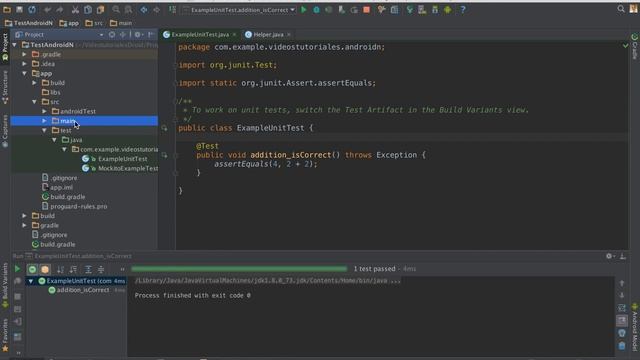
Task: Click the Make Project icon
Action: [172, 9]
